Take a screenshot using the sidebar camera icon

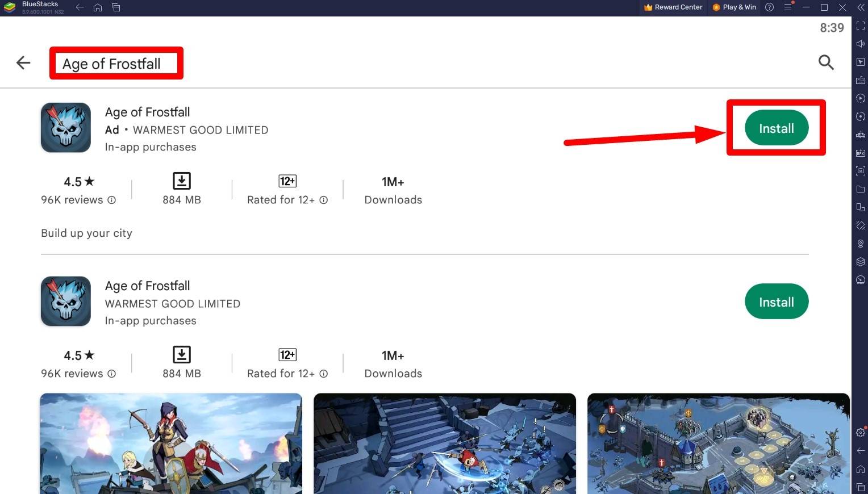point(861,171)
